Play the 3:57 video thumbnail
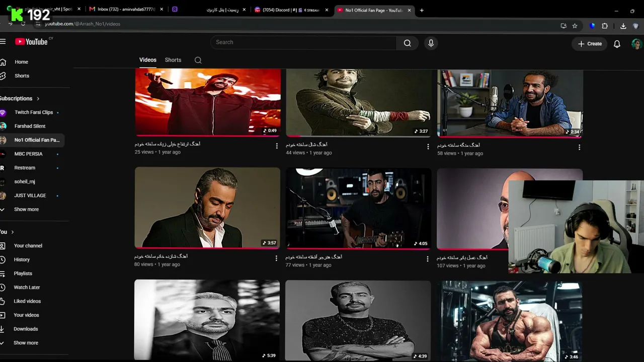 207,208
